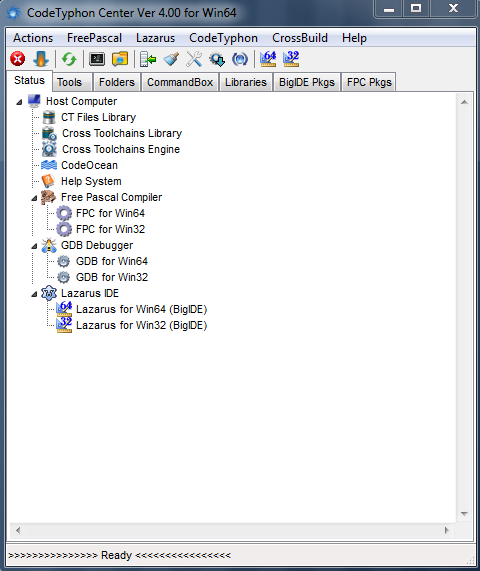
Task: Click the wrench and screwdriver icon
Action: coord(194,59)
